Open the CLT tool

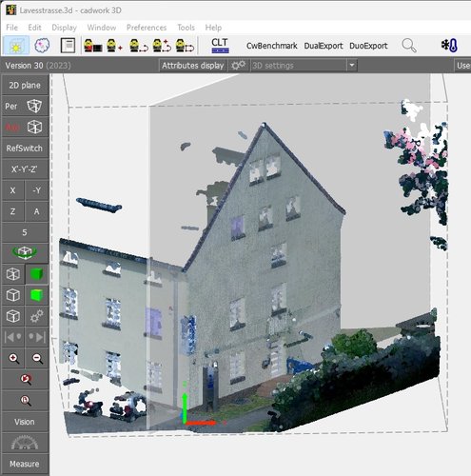point(220,46)
